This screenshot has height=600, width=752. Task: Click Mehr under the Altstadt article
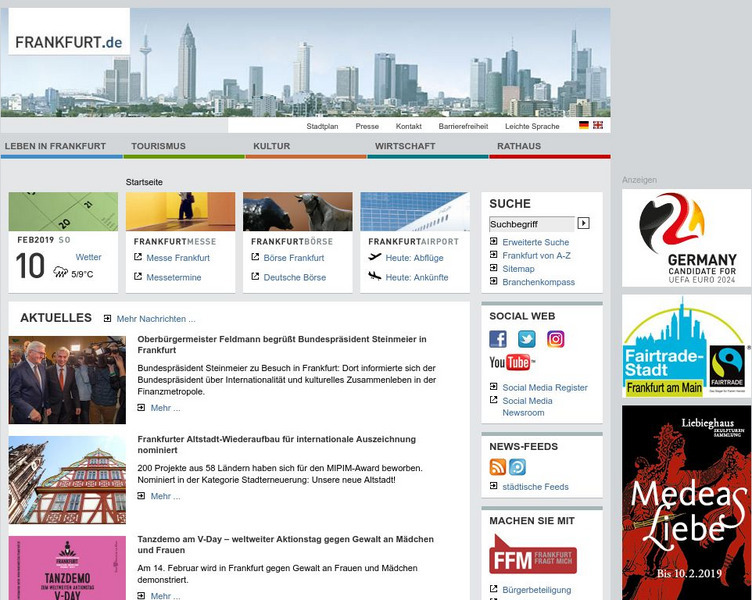pos(165,496)
